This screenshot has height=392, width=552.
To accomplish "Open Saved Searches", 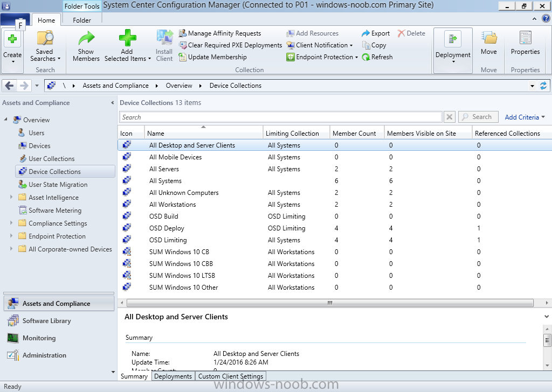I will pos(45,46).
